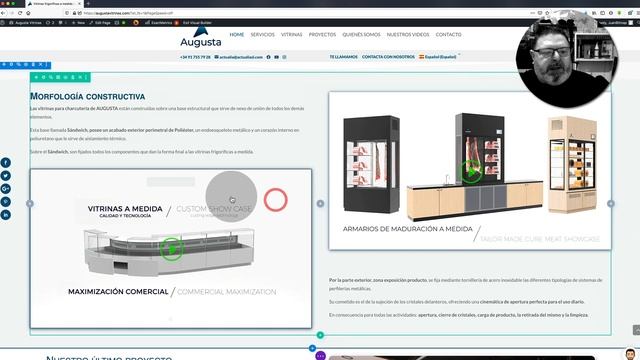Open more options on the blue section toolbar
640x360 pixels.
pos(47,64)
